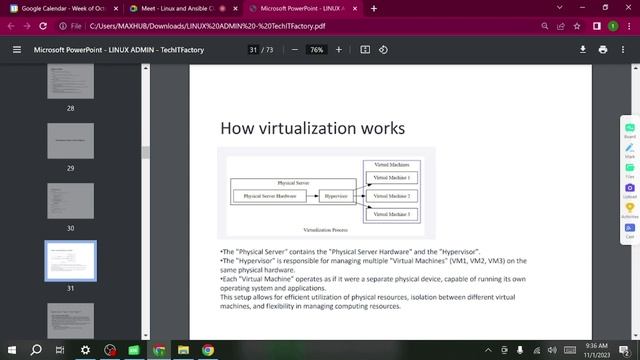This screenshot has width=640, height=360.
Task: Click document scroll up arrow
Action: [636, 68]
